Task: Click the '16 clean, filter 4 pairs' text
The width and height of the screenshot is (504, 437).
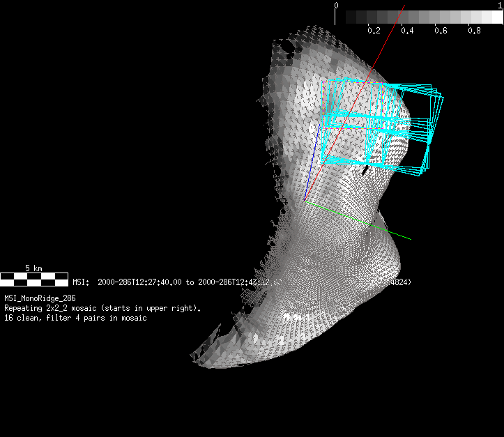Action: [75, 318]
